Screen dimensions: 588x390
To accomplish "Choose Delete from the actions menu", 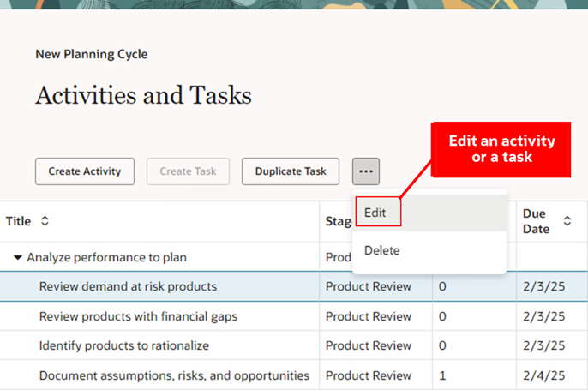I will [x=381, y=250].
